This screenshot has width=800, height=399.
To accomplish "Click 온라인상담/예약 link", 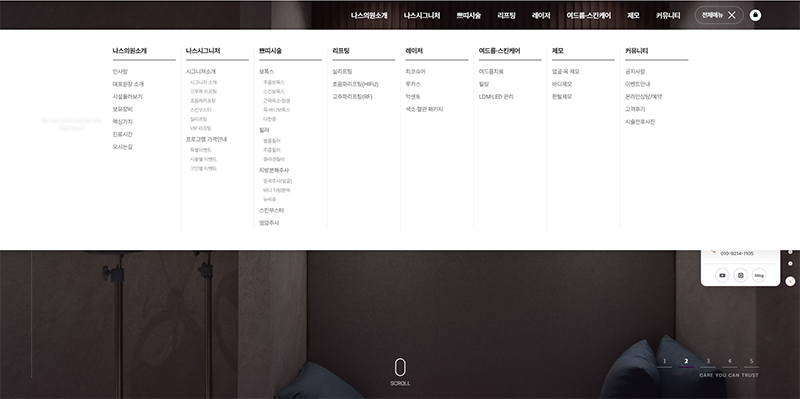I will tap(643, 96).
